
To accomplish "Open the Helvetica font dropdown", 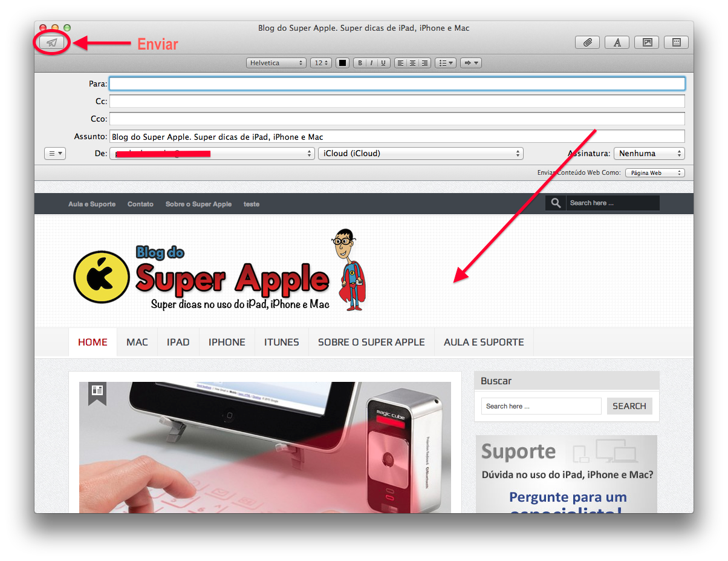I will tap(276, 63).
